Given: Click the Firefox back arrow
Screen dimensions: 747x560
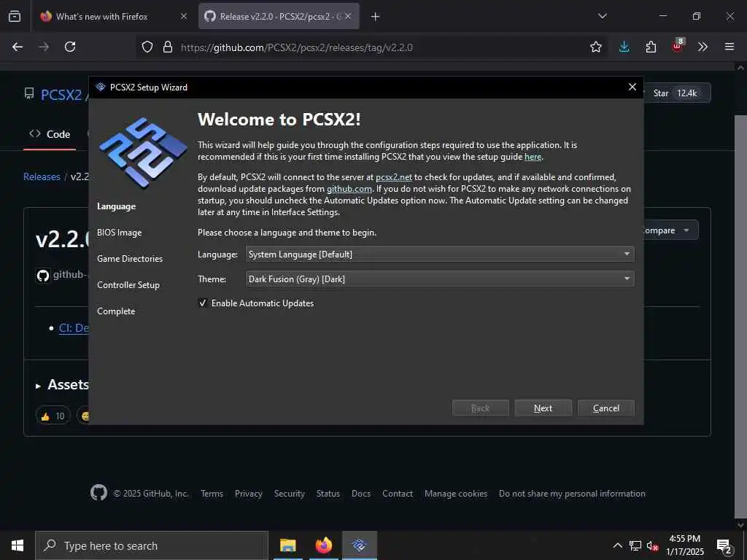Looking at the screenshot, I should tap(18, 47).
